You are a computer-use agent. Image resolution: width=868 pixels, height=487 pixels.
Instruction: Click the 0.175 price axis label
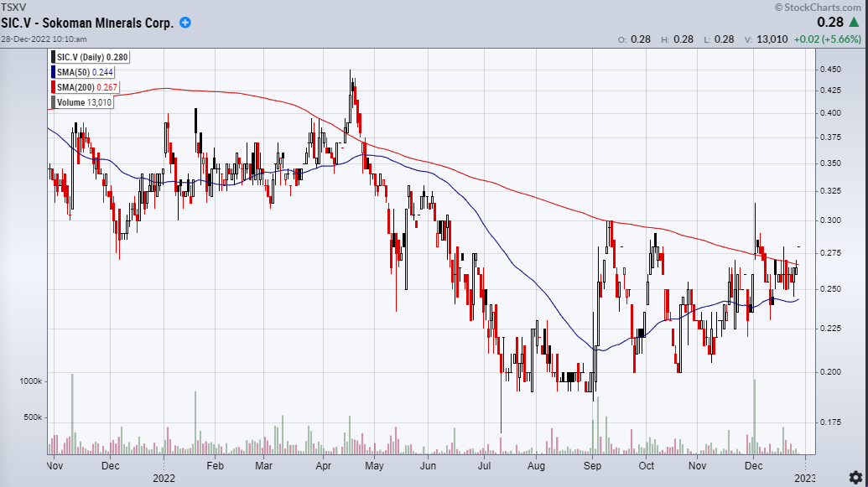[830, 422]
